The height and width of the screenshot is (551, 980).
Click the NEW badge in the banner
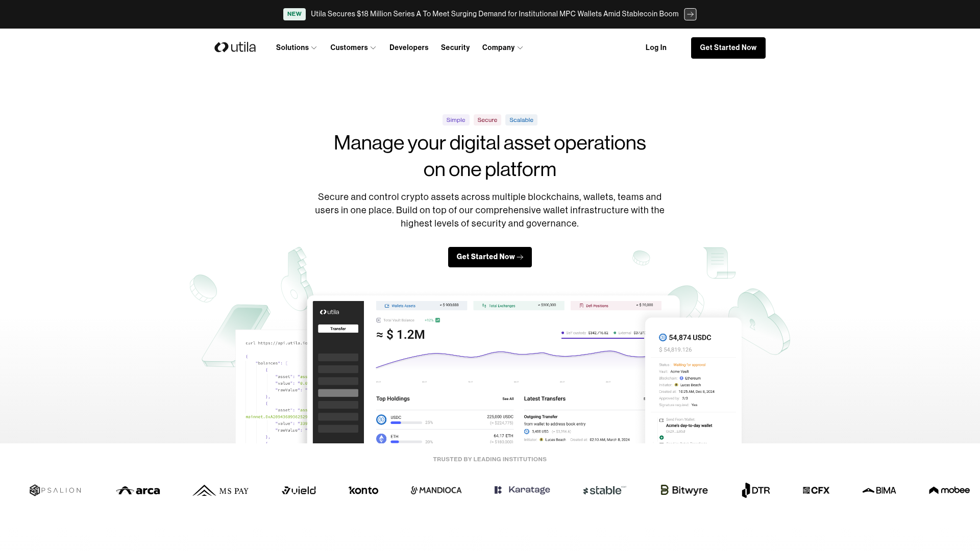[x=295, y=14]
